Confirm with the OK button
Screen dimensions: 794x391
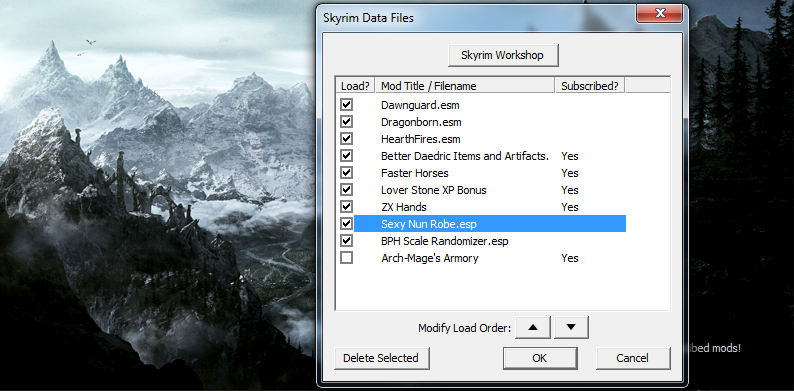tap(540, 358)
